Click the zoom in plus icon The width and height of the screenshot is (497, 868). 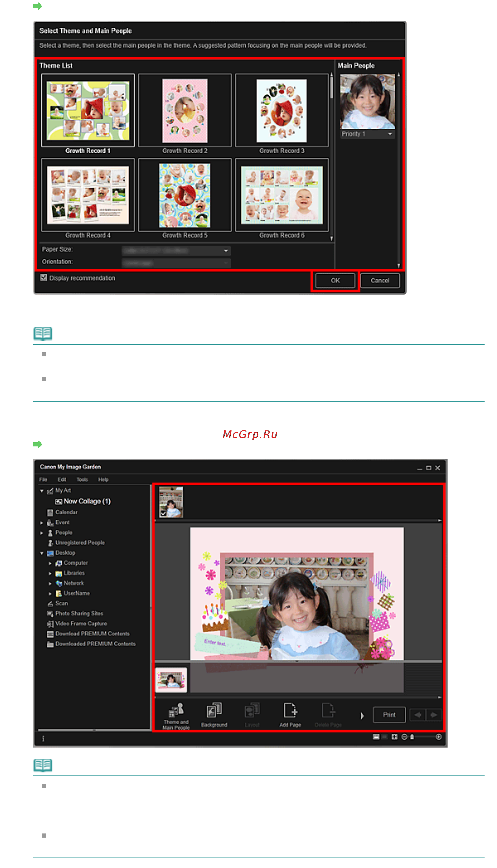[439, 737]
